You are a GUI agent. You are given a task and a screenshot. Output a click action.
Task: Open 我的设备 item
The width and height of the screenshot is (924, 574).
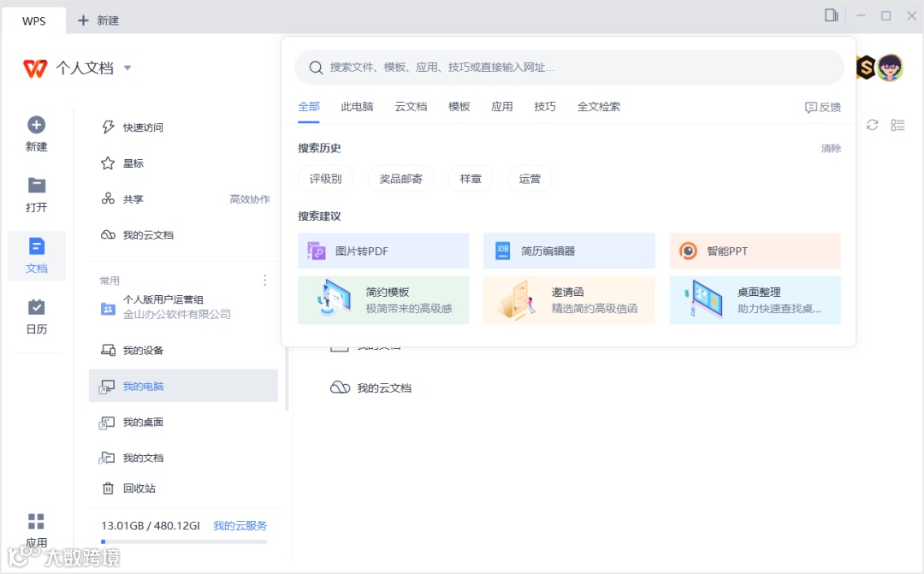pos(183,351)
